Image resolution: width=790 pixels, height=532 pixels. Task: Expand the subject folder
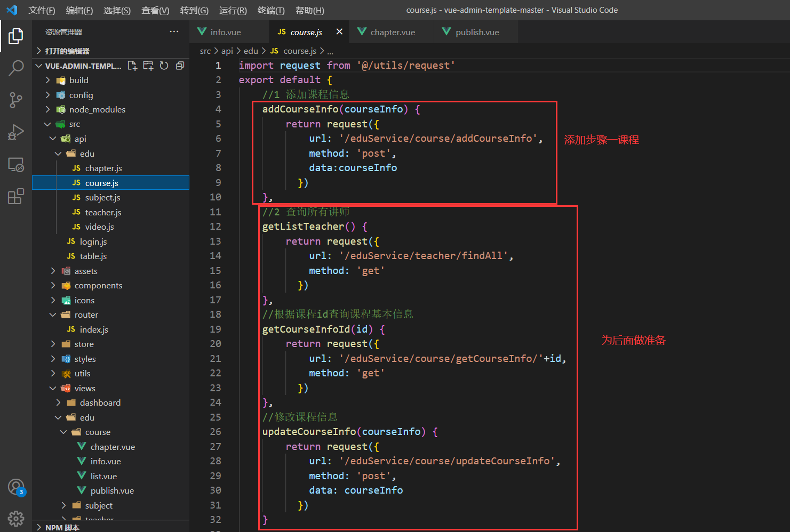point(110,505)
